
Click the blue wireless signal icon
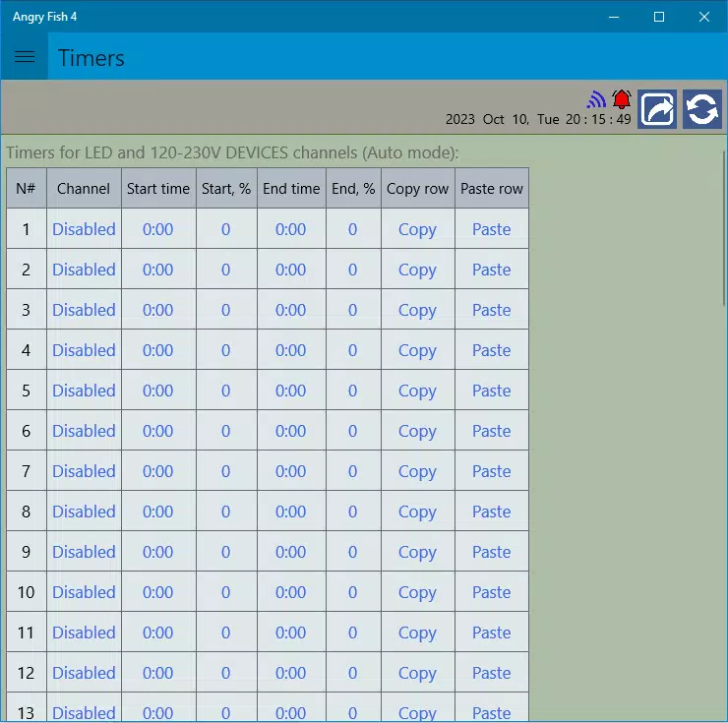596,99
